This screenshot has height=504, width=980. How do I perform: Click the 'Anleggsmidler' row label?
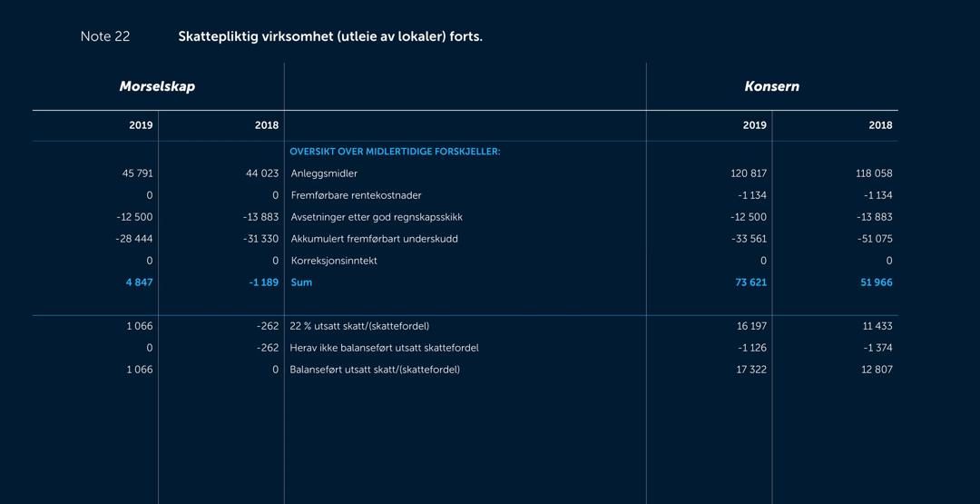point(324,173)
